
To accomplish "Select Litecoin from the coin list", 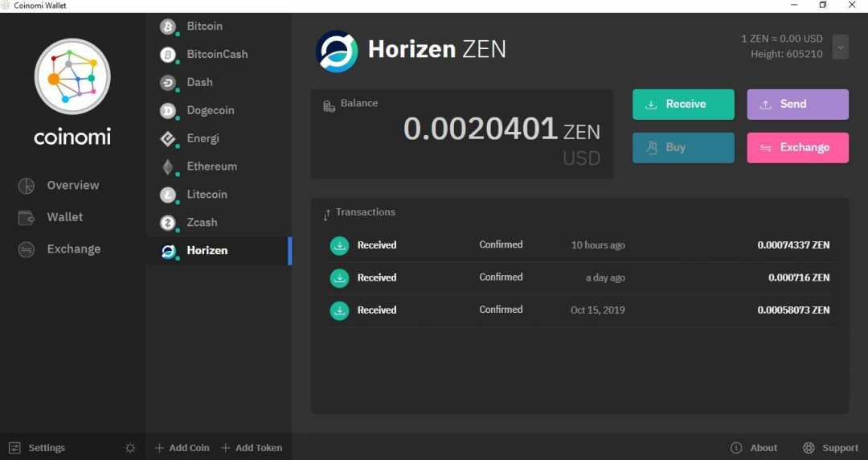I will point(207,195).
